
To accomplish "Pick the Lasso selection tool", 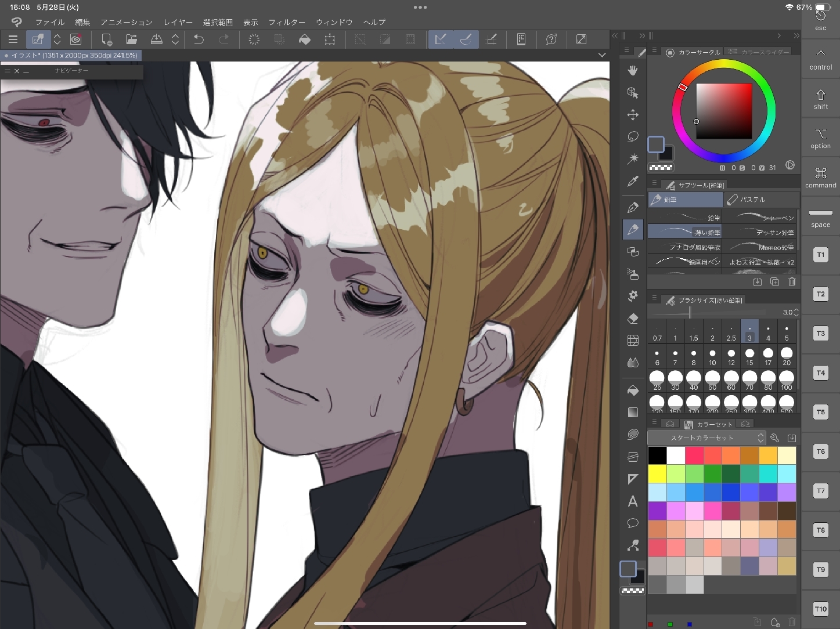I will (633, 137).
